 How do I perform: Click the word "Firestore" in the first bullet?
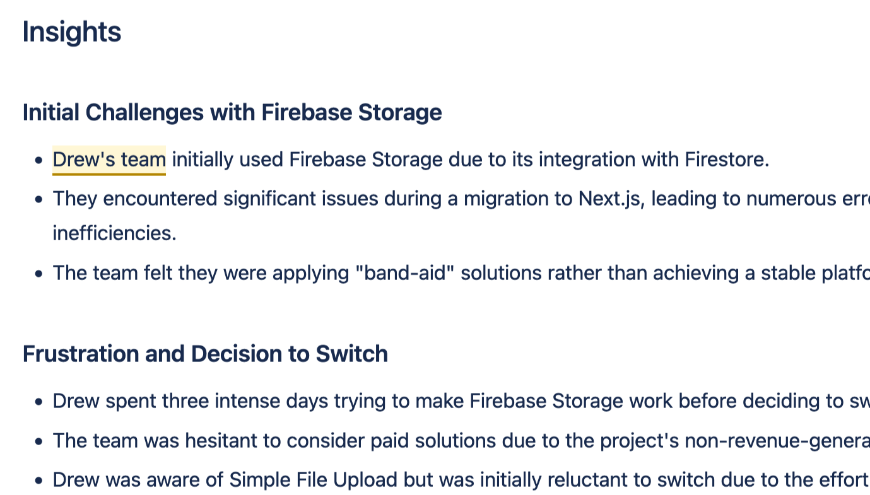pos(725,160)
